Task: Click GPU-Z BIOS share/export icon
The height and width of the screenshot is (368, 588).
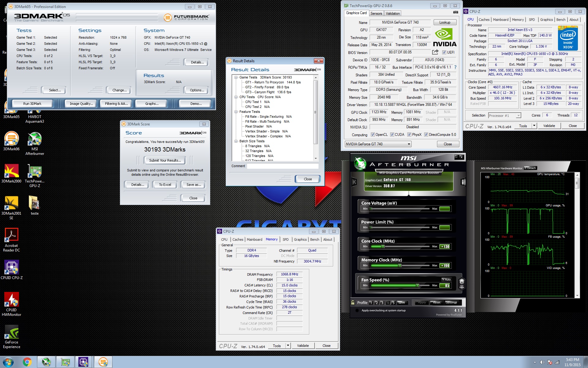Action: point(435,52)
